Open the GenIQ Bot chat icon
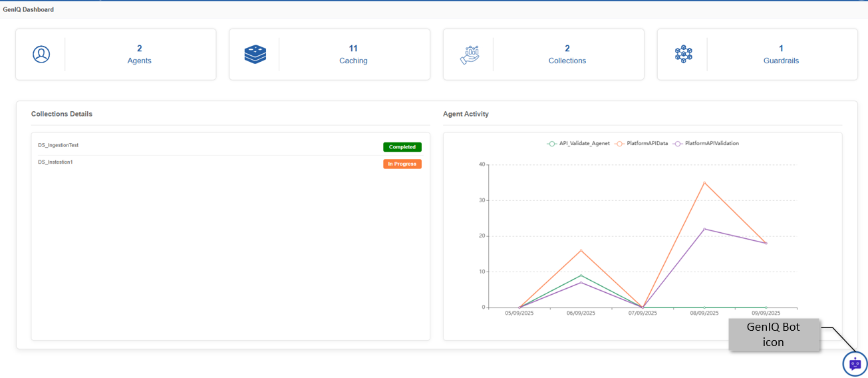 pyautogui.click(x=855, y=364)
